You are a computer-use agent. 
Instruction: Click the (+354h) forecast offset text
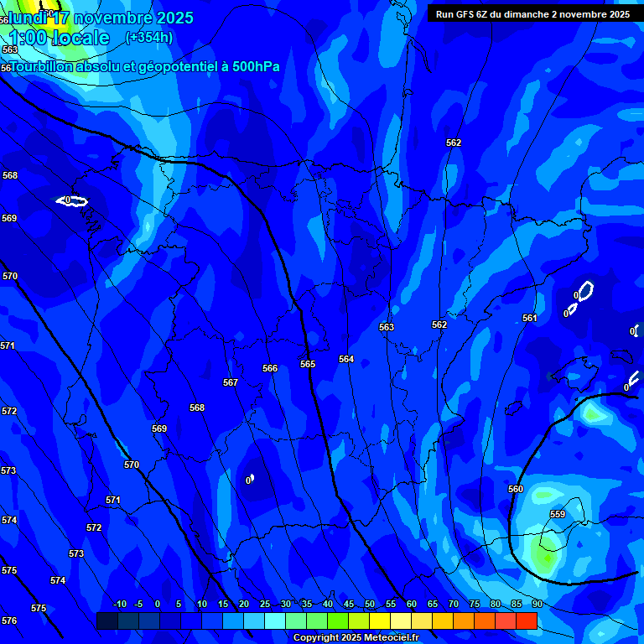point(148,37)
